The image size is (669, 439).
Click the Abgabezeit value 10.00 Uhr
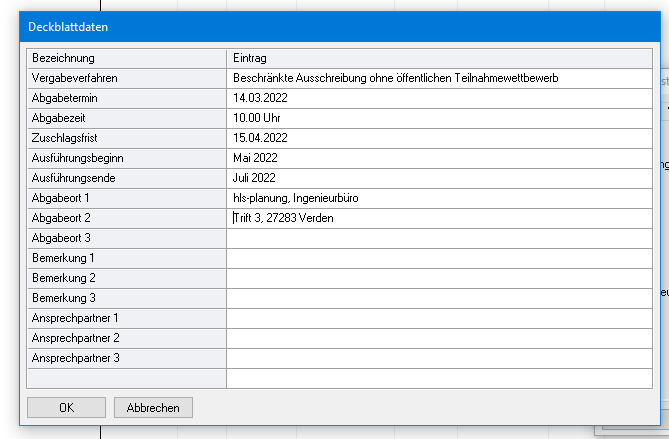(438, 118)
